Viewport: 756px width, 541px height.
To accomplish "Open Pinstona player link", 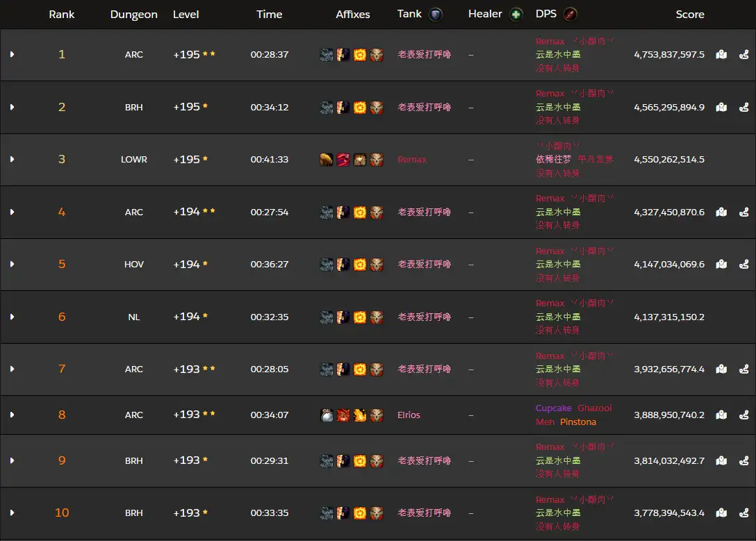I will [577, 422].
